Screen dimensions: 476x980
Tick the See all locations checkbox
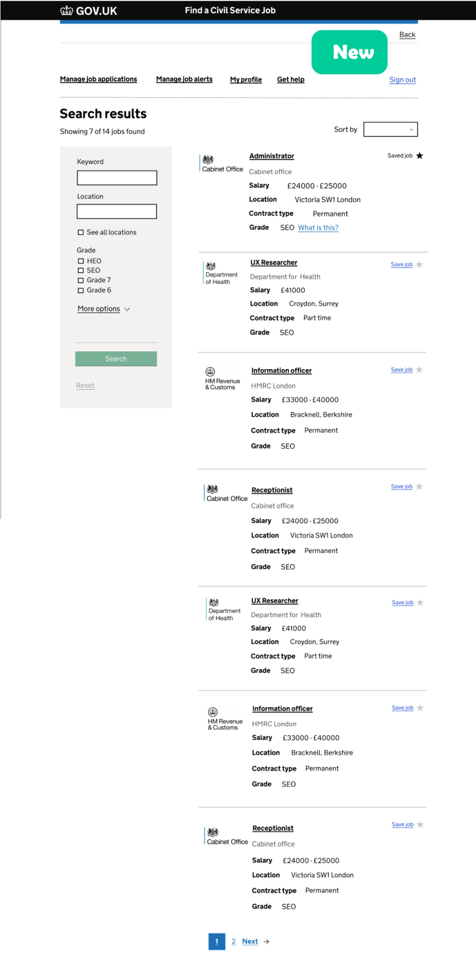(81, 233)
